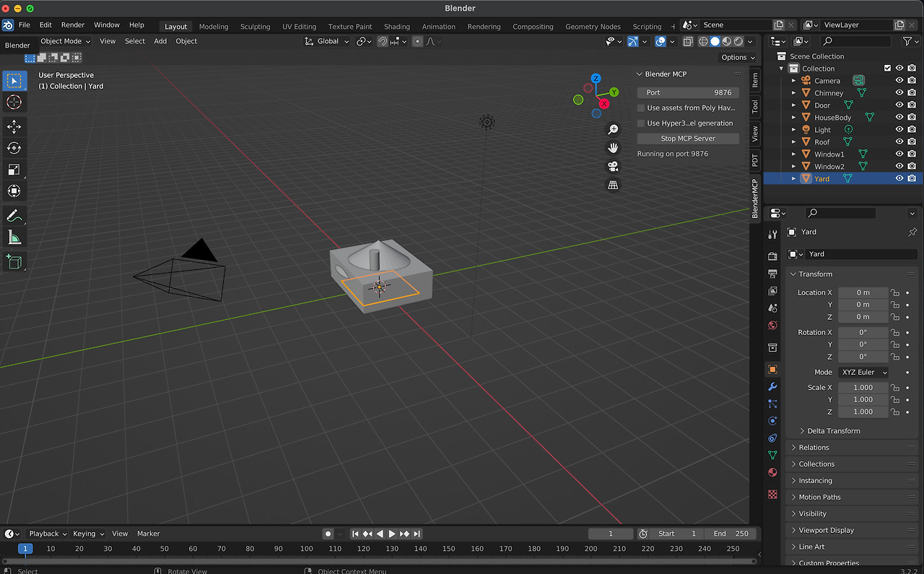Play the animation forward
924x574 pixels.
click(x=392, y=534)
